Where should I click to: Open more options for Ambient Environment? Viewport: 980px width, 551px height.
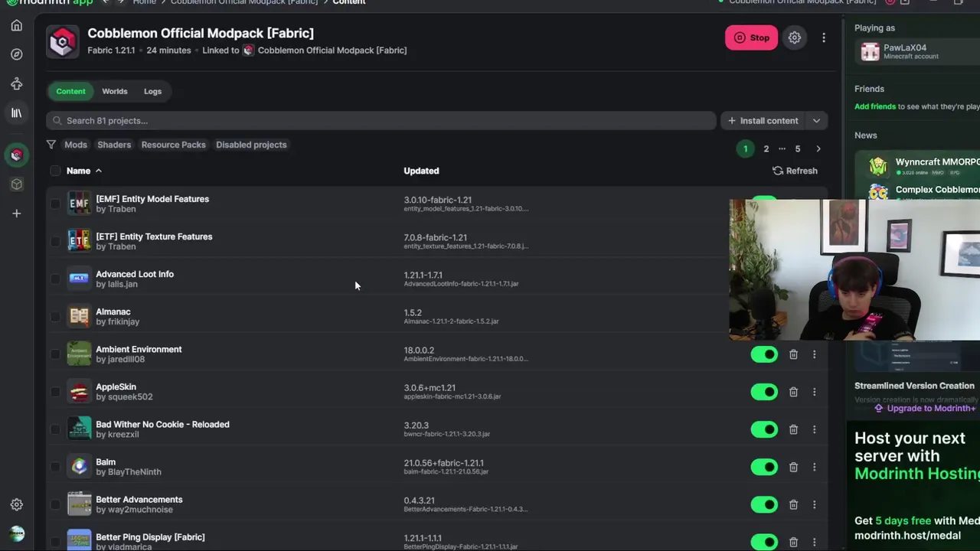[x=815, y=354]
